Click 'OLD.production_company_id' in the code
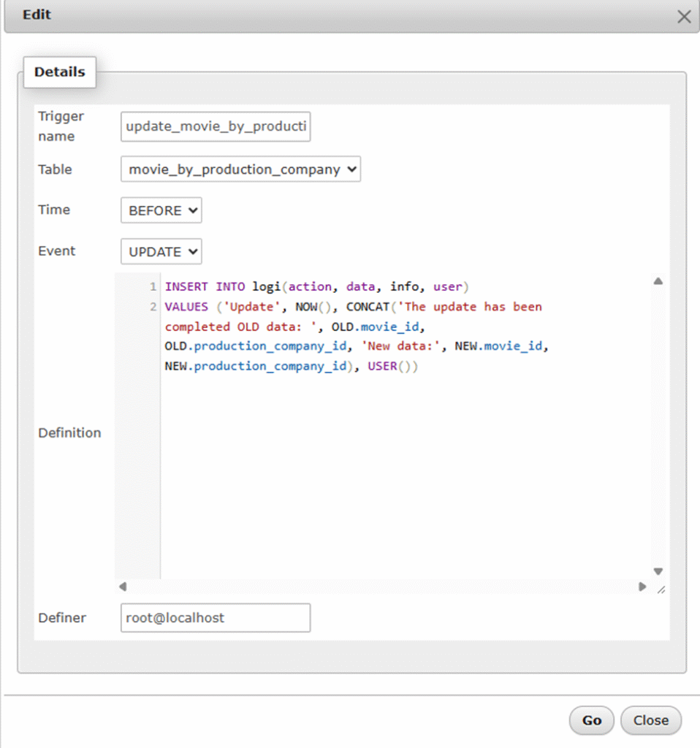 256,346
